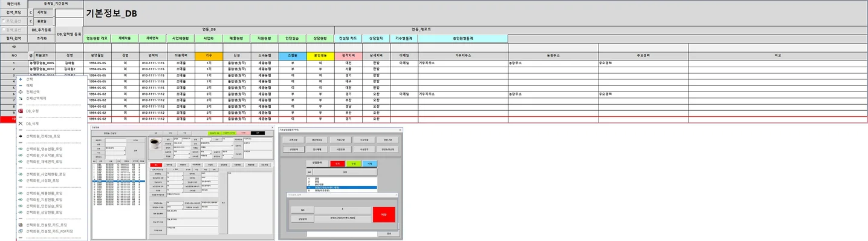868x241 pixels.
Task: Click the 검색_로딩 button
Action: point(13,12)
